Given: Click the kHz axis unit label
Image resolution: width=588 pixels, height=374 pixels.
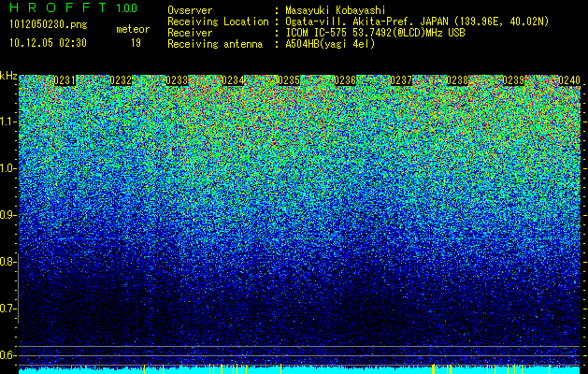Looking at the screenshot, I should [8, 76].
